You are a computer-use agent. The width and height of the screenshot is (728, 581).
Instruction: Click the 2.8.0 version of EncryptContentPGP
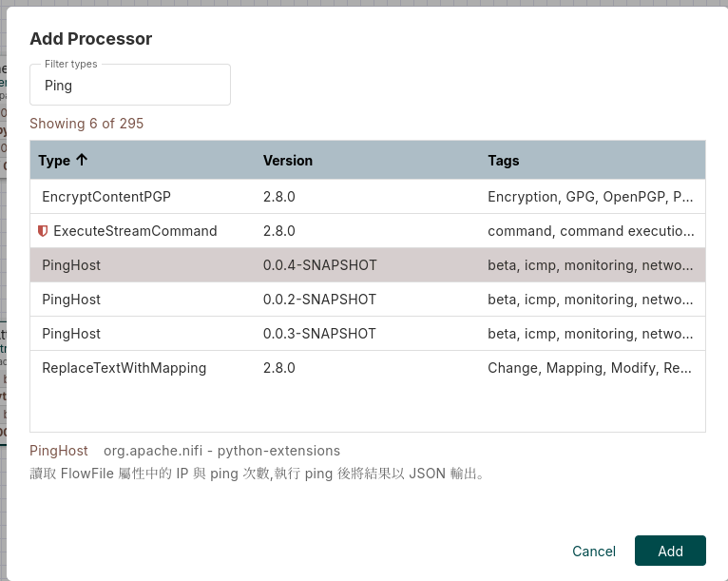pyautogui.click(x=279, y=197)
